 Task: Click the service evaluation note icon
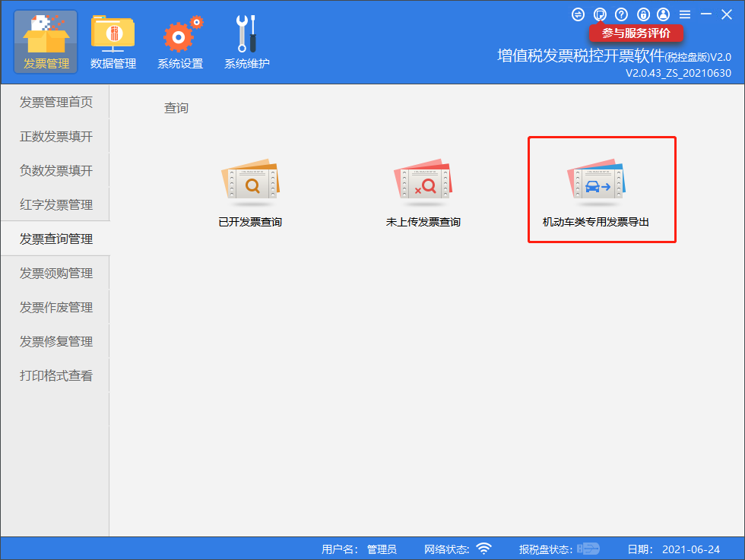600,14
